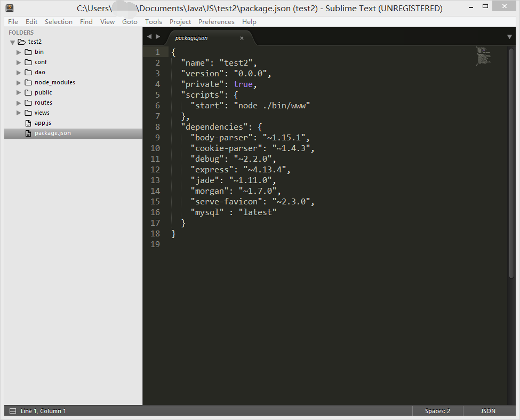Viewport: 520px width, 420px height.
Task: Expand the views folder
Action: (19, 112)
